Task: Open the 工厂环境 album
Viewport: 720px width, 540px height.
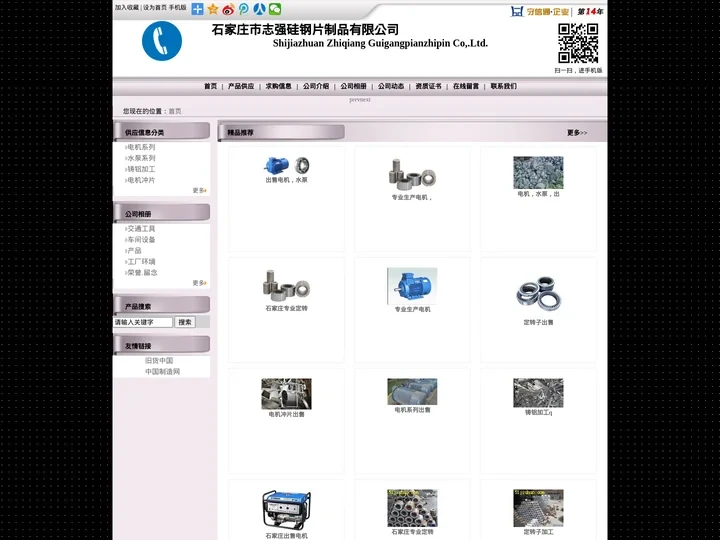Action: (141, 262)
